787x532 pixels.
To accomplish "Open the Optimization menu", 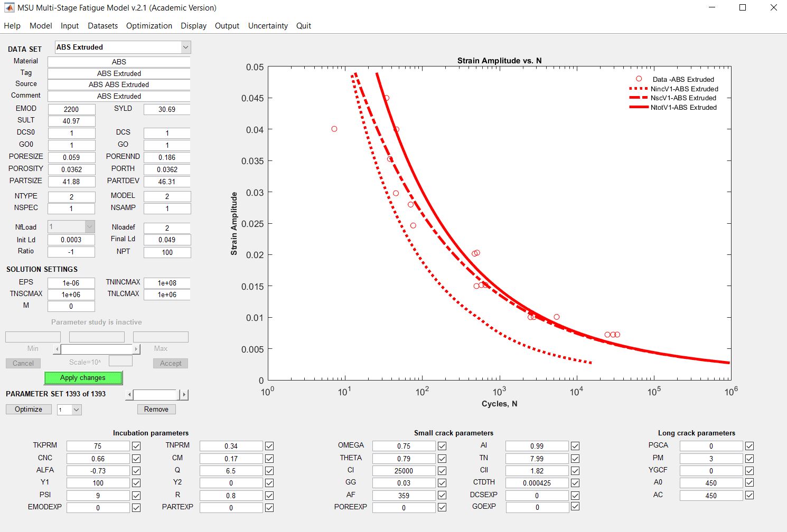I will coord(149,26).
